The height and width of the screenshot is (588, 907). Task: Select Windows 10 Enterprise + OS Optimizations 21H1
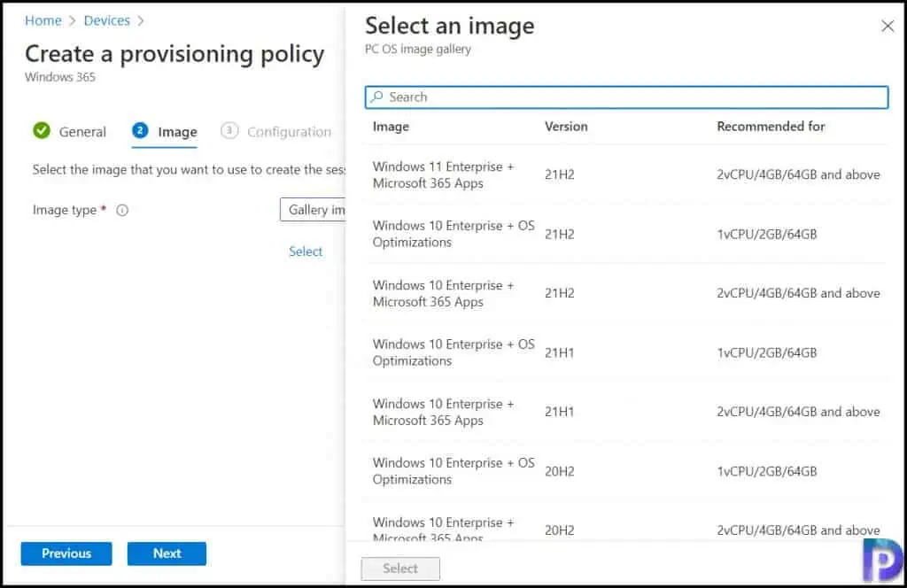click(x=626, y=352)
